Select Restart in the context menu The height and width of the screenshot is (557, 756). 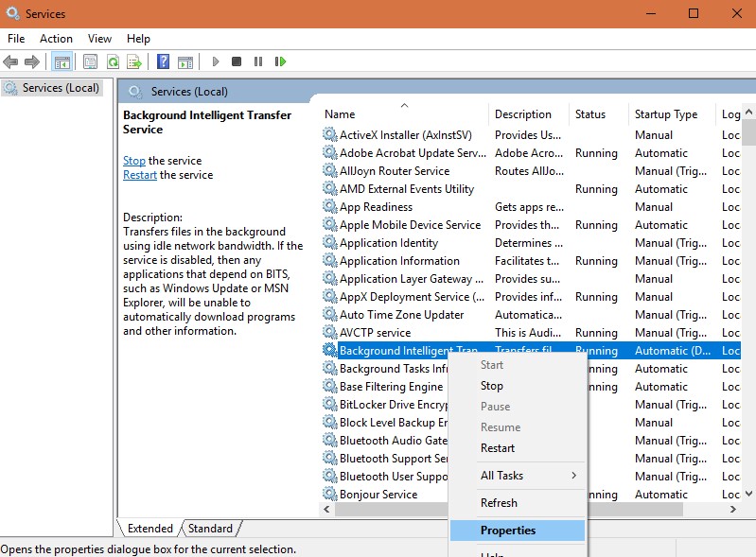point(498,448)
